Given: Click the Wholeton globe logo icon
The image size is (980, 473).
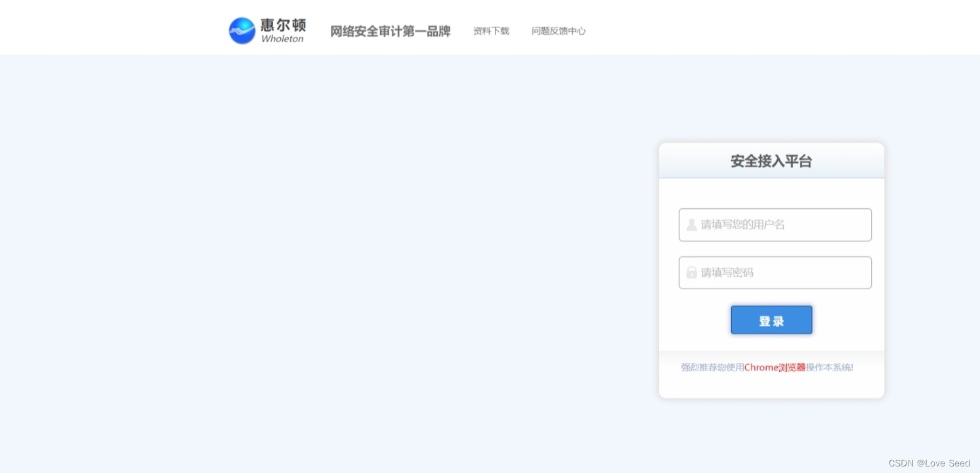Looking at the screenshot, I should [x=242, y=31].
